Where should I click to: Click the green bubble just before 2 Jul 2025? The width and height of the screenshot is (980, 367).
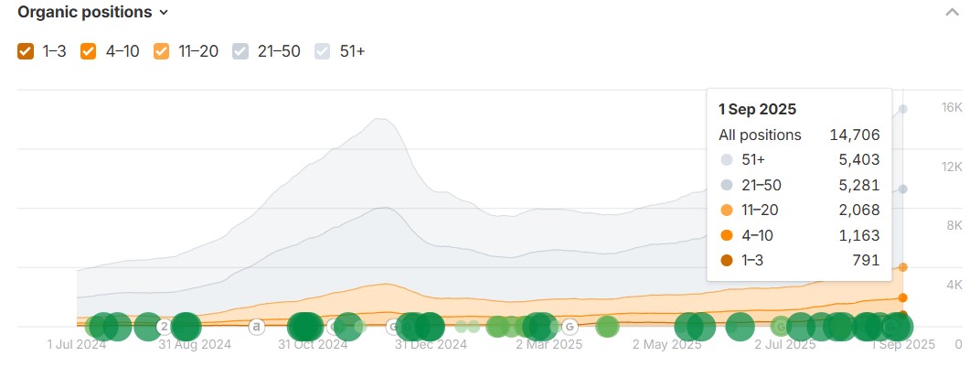click(740, 326)
